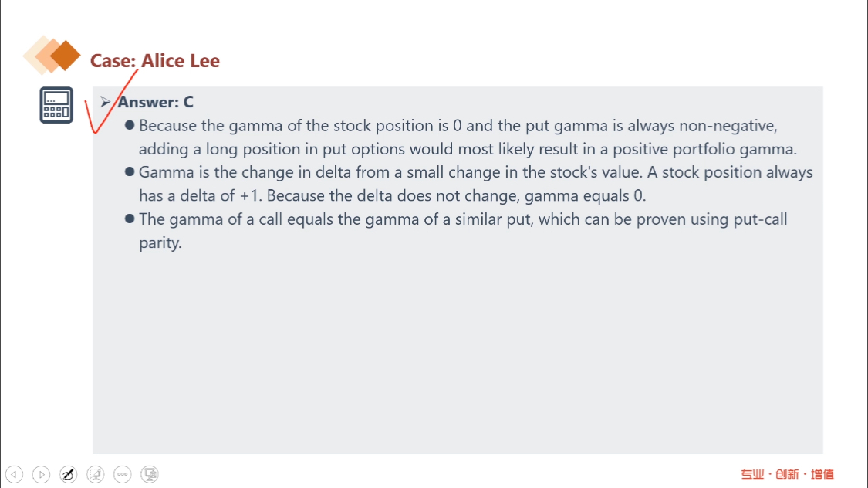
Task: Click the red Chinese slogan in the corner
Action: click(787, 474)
